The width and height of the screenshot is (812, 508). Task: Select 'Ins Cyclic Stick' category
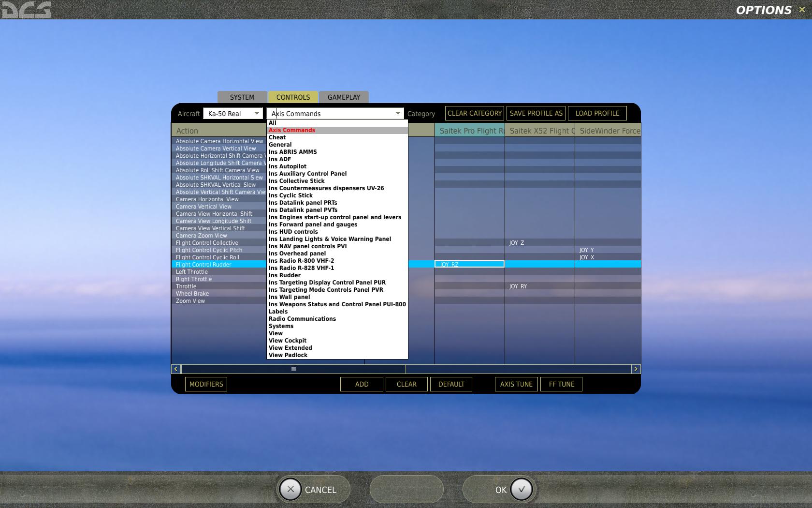click(337, 195)
